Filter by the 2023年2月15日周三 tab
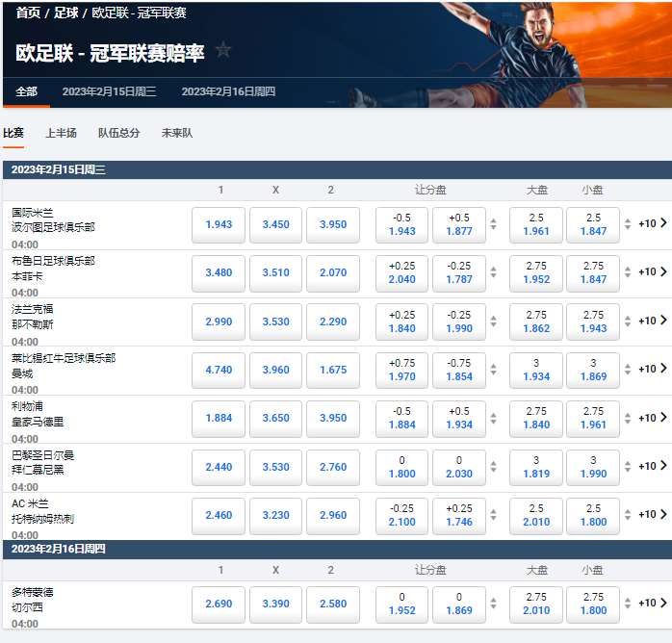Image resolution: width=672 pixels, height=643 pixels. pyautogui.click(x=109, y=91)
